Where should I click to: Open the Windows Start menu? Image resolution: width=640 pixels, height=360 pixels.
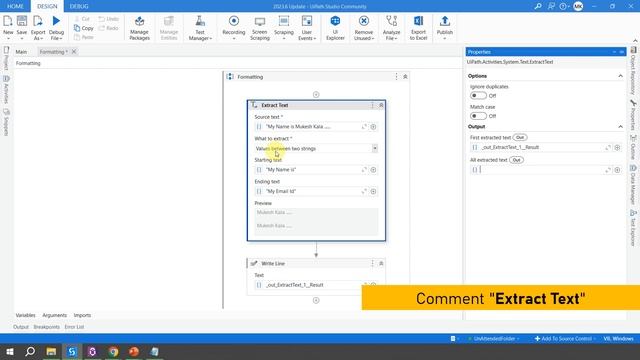click(10, 351)
